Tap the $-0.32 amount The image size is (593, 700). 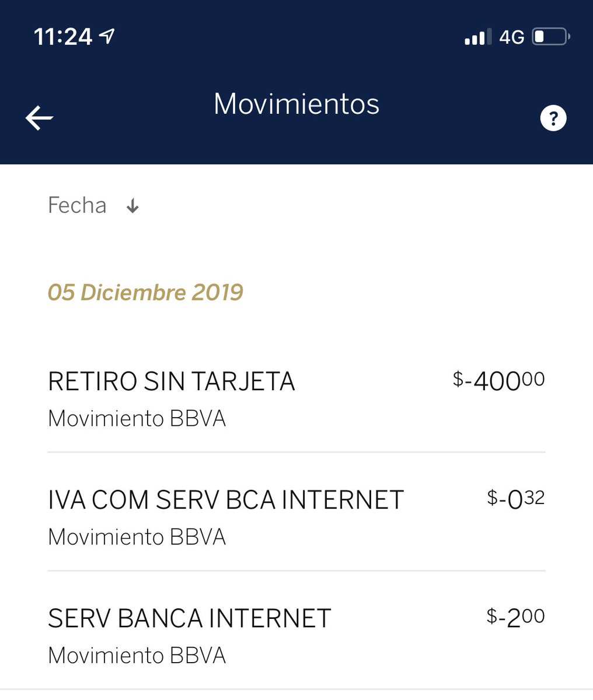click(x=516, y=499)
